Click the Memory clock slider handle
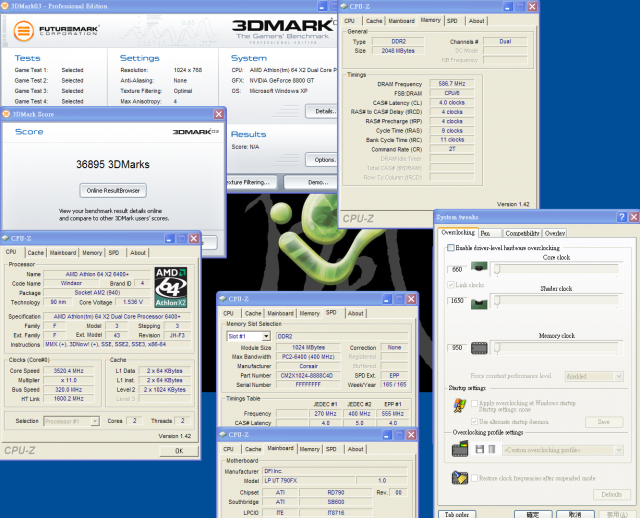640x518 pixels. (x=497, y=348)
